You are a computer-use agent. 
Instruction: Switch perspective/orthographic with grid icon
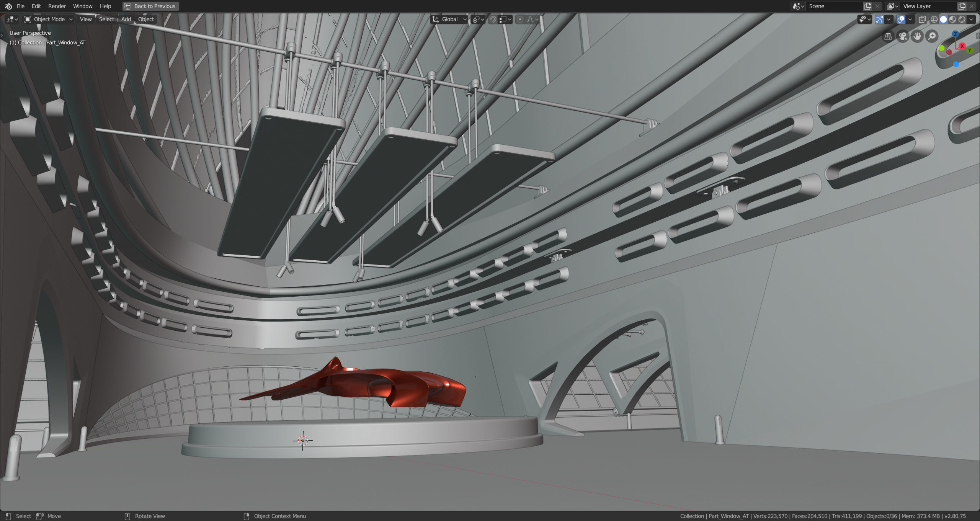coord(888,36)
